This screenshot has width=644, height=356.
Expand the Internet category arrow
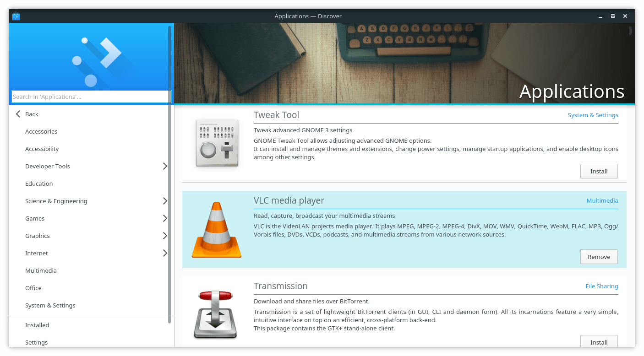point(165,253)
